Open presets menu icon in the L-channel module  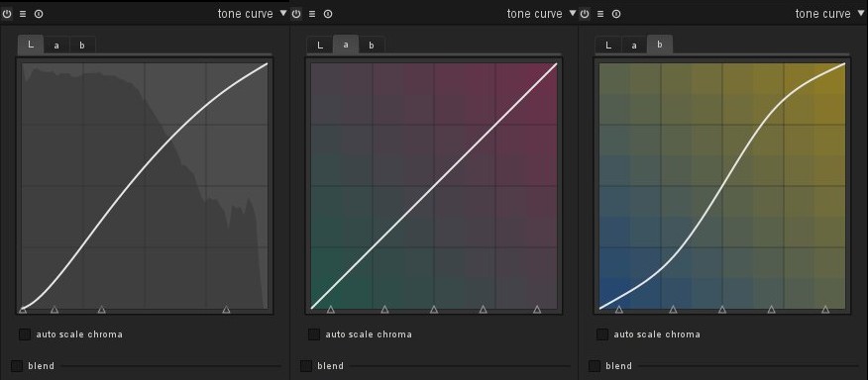point(23,14)
